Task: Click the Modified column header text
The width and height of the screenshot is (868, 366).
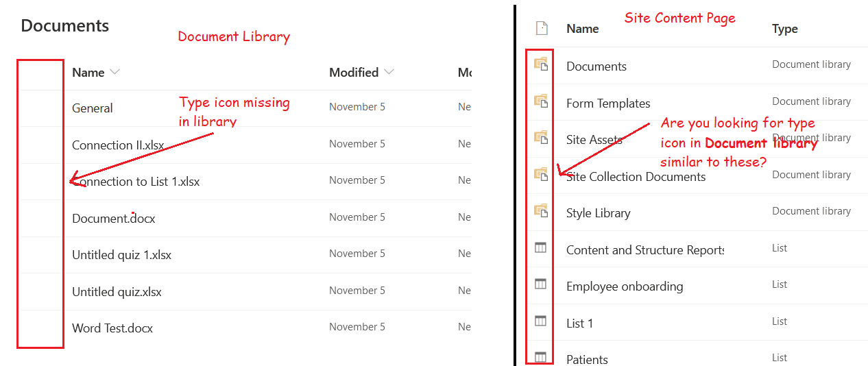Action: (x=354, y=73)
